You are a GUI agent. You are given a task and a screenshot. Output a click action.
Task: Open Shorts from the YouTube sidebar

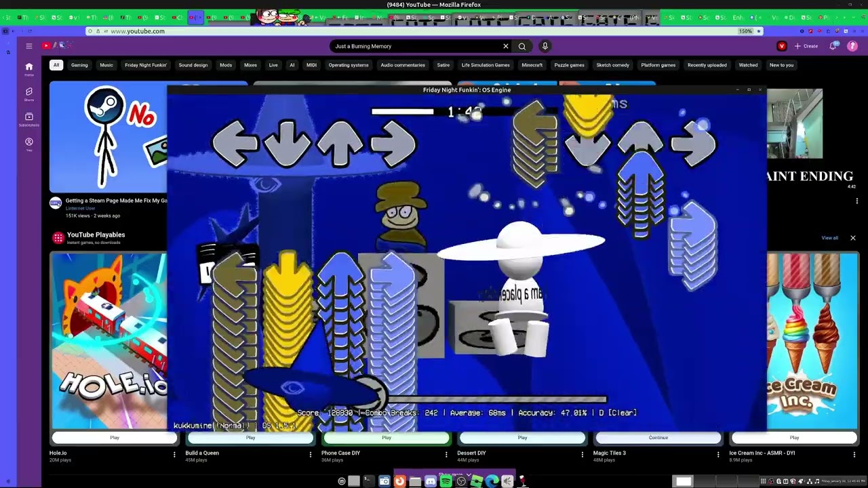29,94
